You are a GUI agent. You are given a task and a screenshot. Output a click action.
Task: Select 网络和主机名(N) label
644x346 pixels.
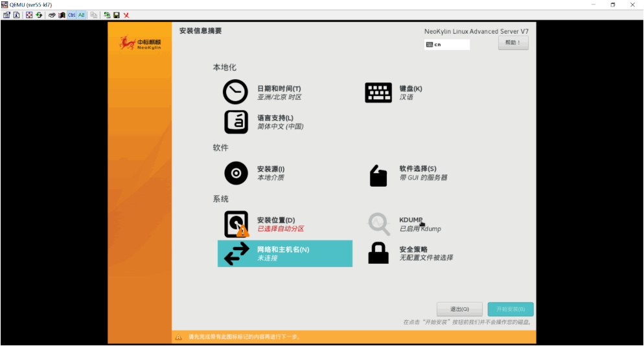point(283,249)
